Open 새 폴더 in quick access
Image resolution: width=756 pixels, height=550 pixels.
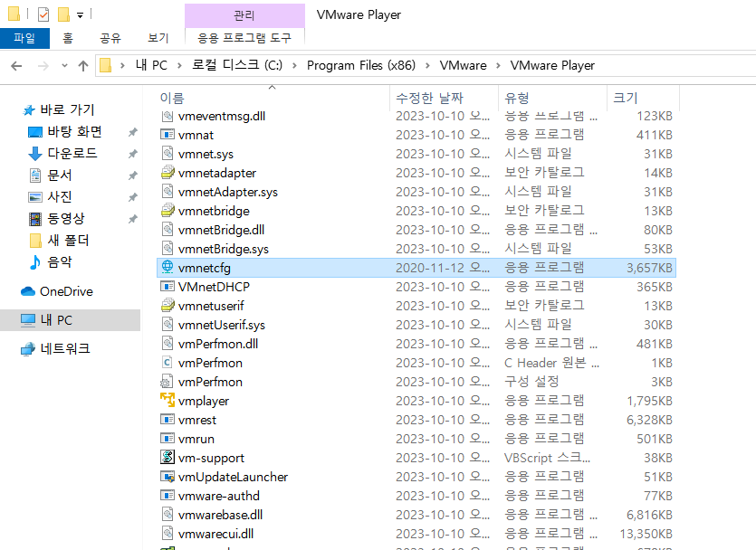pyautogui.click(x=60, y=240)
